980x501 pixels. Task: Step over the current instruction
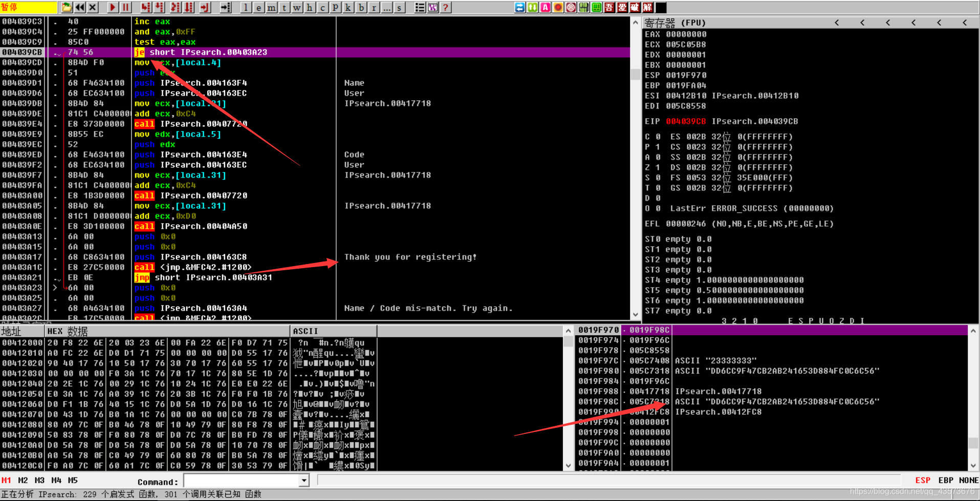pyautogui.click(x=159, y=7)
